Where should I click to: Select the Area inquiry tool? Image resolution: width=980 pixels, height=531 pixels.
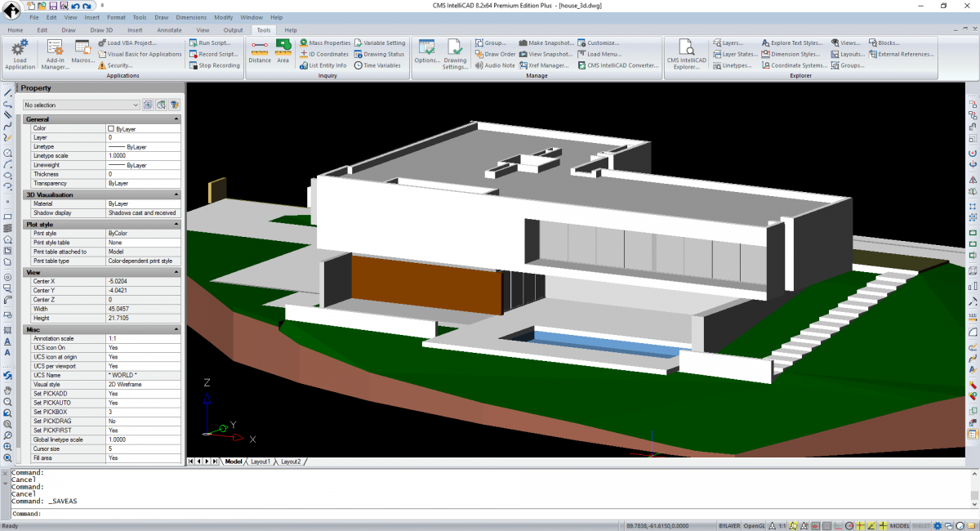pos(283,51)
